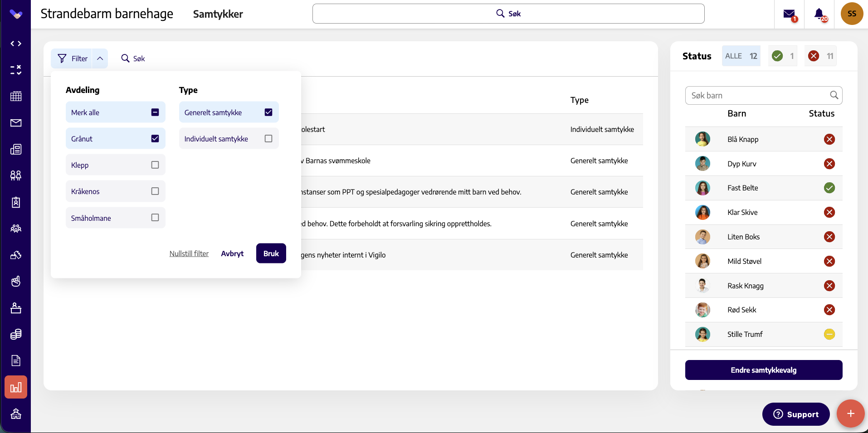Image resolution: width=868 pixels, height=433 pixels.
Task: Check the Småholmane department checkbox
Action: [x=155, y=218]
